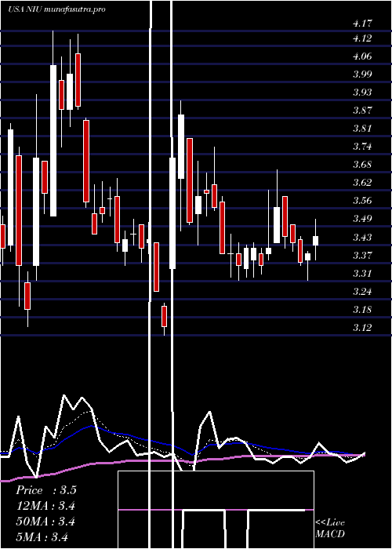This screenshot has height=549, width=392.
Task: Click the last white candlestick on the right
Action: (315, 241)
